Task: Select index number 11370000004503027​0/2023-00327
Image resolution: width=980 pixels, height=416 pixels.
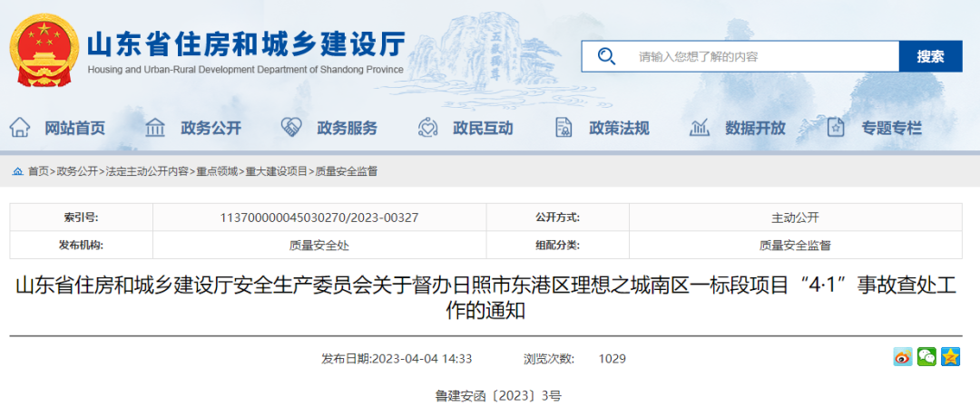Action: coord(319,218)
